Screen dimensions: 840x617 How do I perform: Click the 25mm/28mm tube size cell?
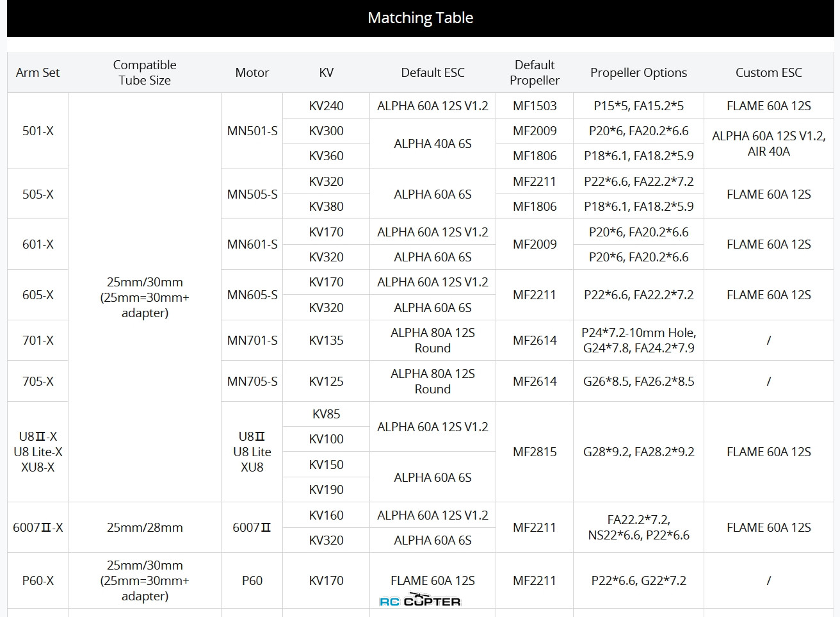(145, 527)
